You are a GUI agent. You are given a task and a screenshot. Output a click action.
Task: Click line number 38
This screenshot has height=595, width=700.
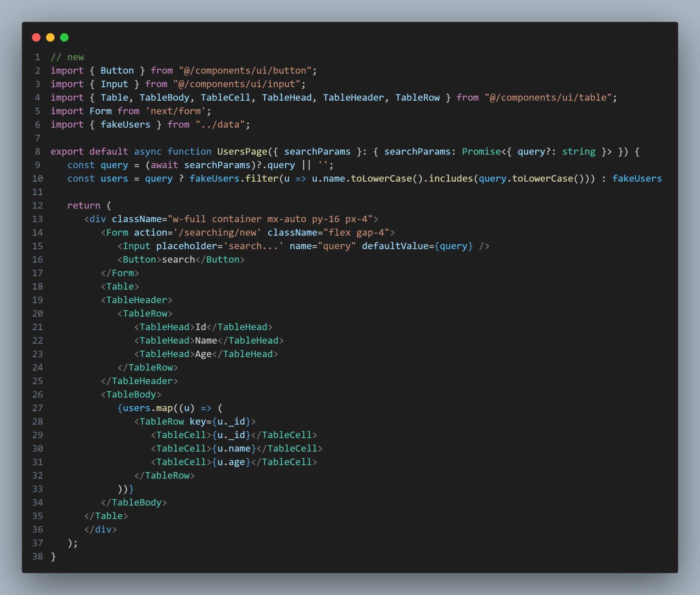pos(38,557)
